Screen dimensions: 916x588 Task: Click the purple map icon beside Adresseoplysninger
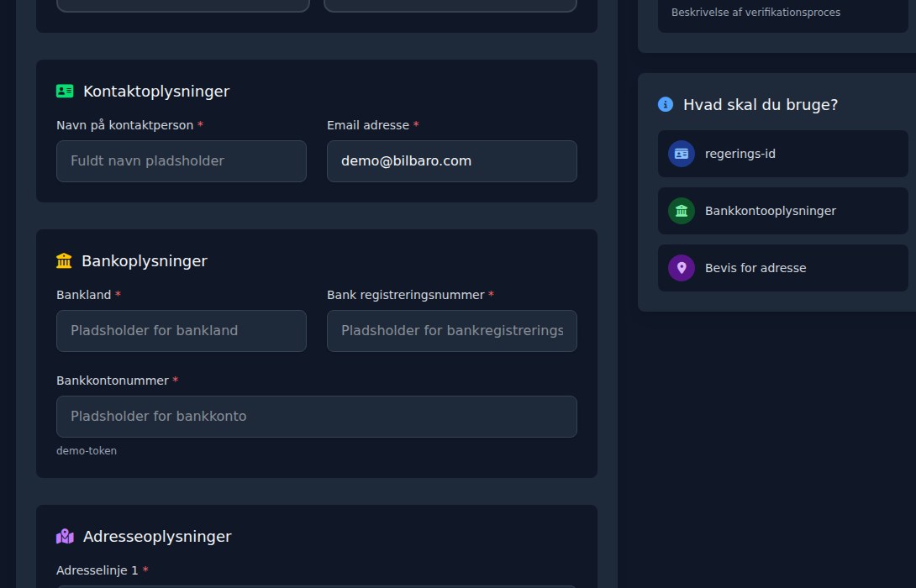(65, 536)
